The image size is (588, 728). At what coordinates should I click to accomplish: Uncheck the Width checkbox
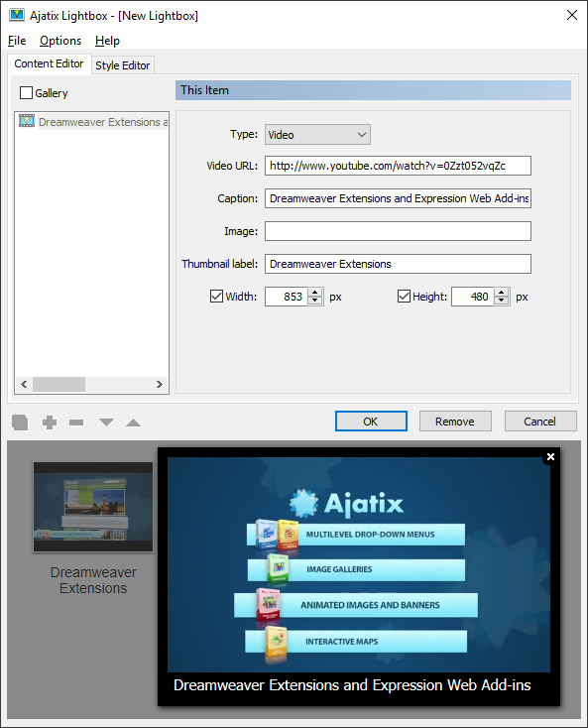[x=217, y=297]
